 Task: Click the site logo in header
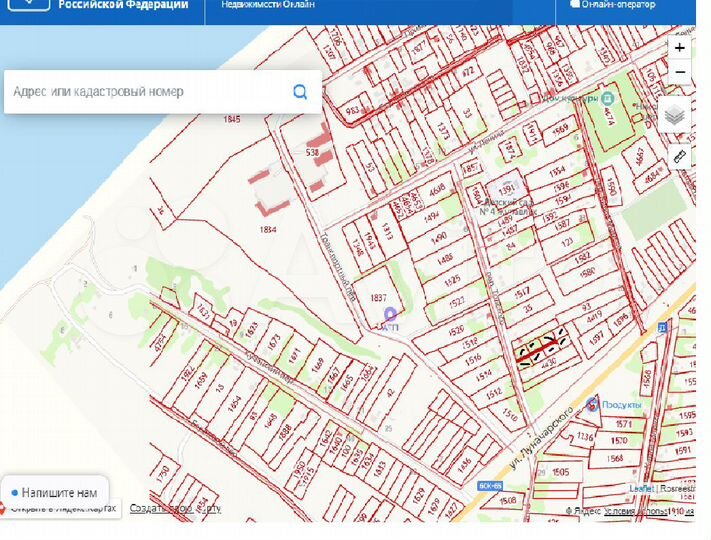pos(28,5)
